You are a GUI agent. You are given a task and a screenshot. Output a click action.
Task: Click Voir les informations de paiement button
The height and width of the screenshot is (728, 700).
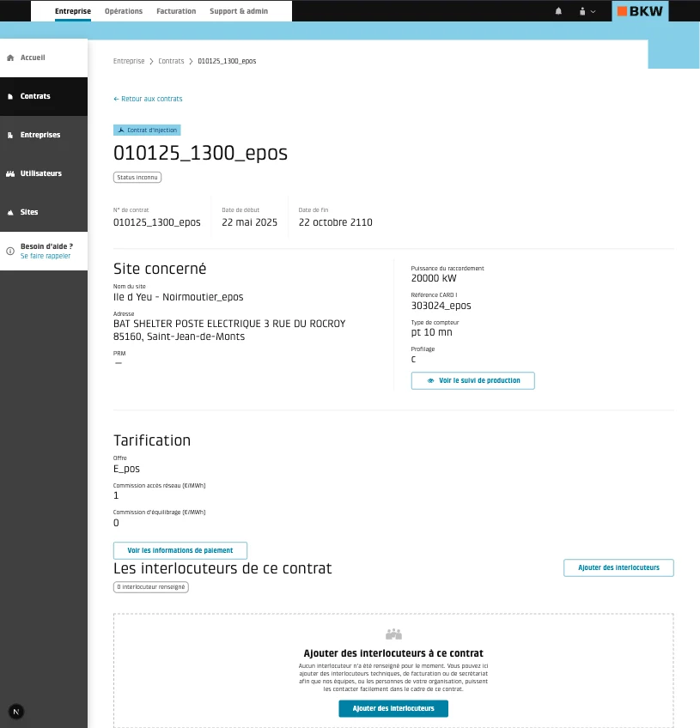click(x=180, y=550)
